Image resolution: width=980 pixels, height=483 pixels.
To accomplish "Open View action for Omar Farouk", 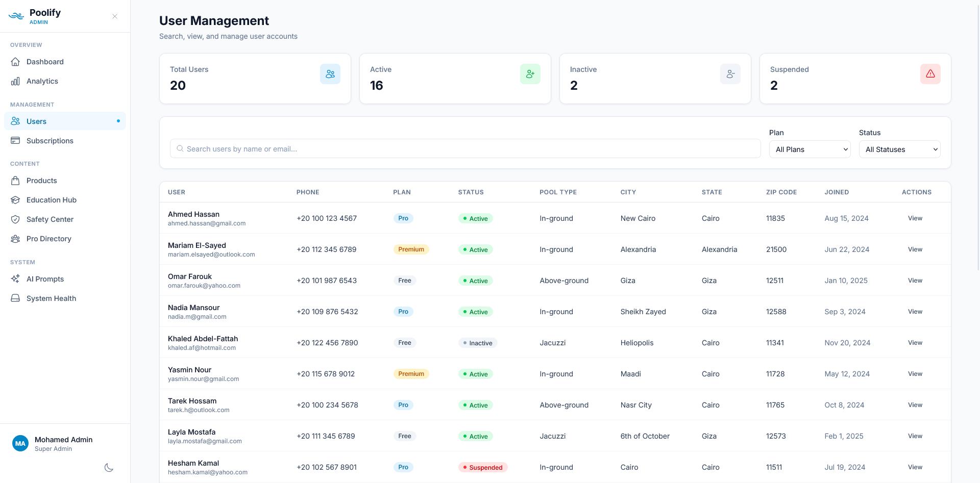I will click(x=915, y=281).
